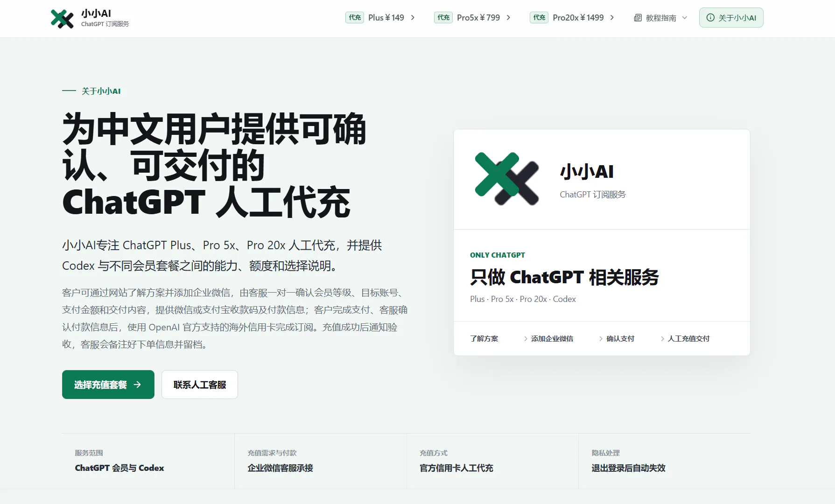Click 企业微信客服承接 text
The width and height of the screenshot is (835, 504).
coord(280,468)
